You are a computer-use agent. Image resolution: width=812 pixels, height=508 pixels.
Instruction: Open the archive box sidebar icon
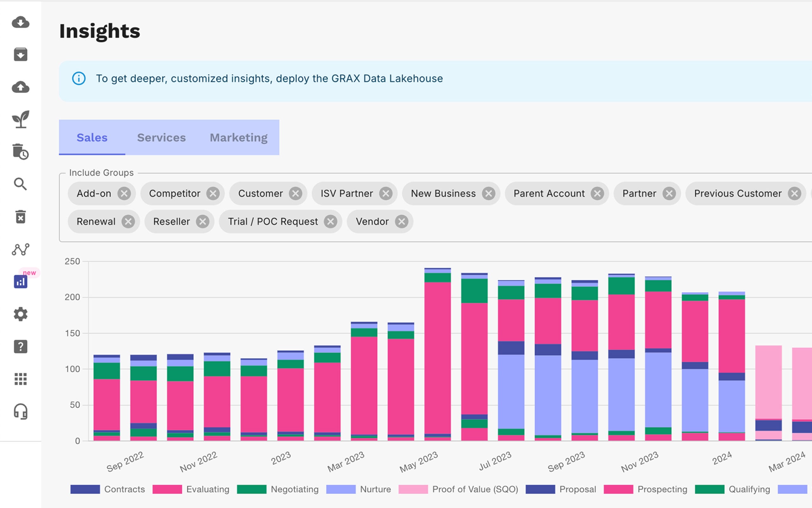pos(21,54)
